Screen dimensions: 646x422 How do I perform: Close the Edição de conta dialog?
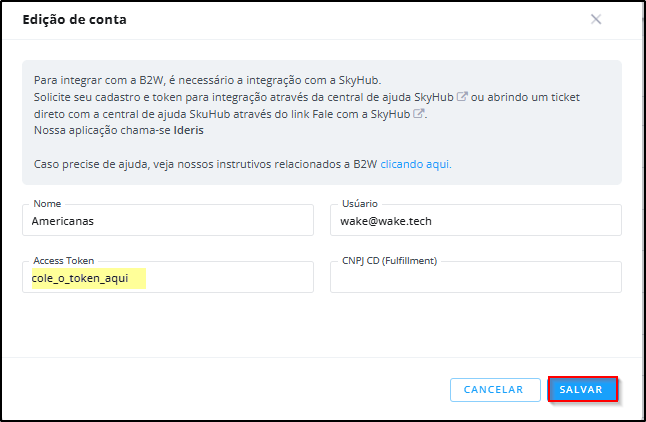coord(596,19)
